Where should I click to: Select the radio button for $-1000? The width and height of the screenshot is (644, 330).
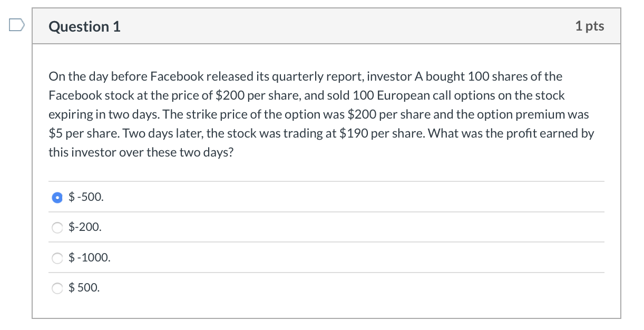point(57,258)
